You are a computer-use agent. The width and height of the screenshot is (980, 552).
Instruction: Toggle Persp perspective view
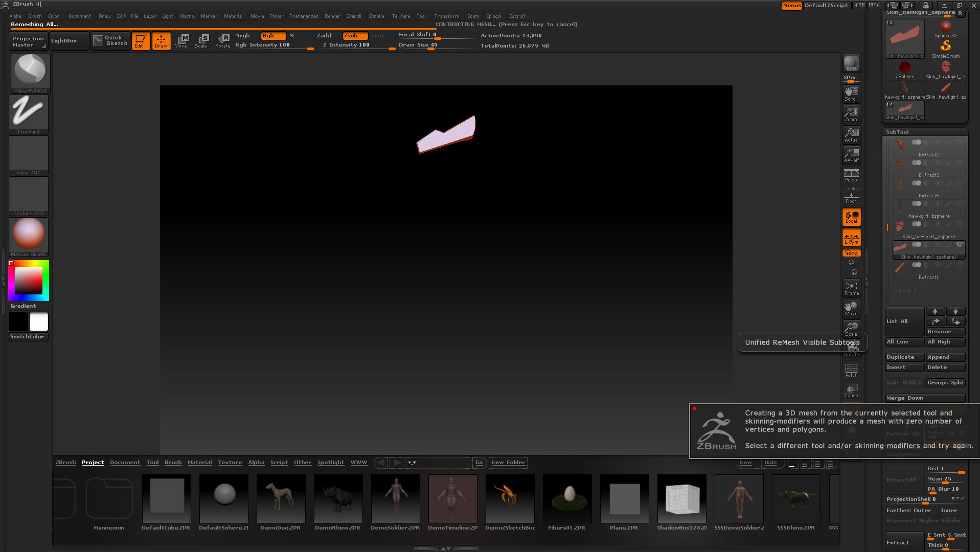point(851,175)
